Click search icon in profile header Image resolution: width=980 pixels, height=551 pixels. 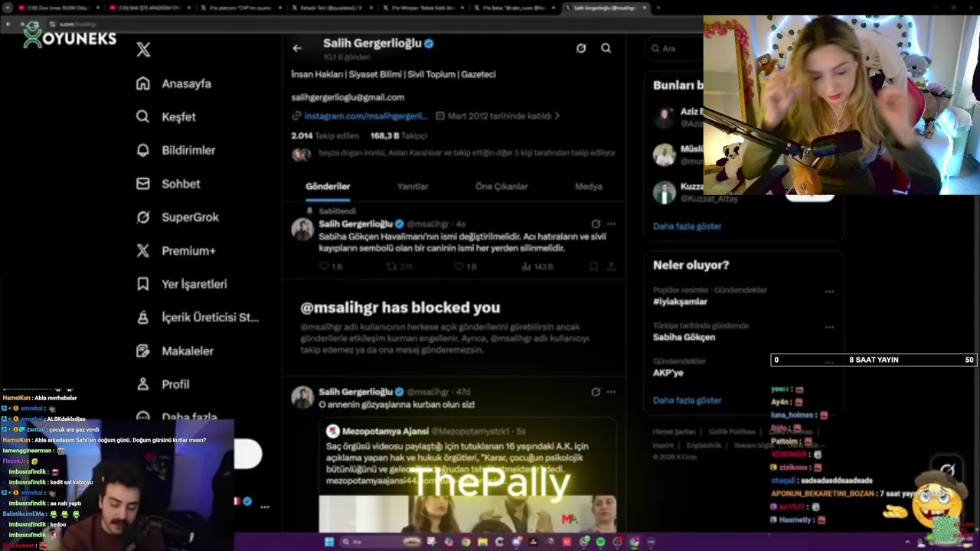(606, 48)
